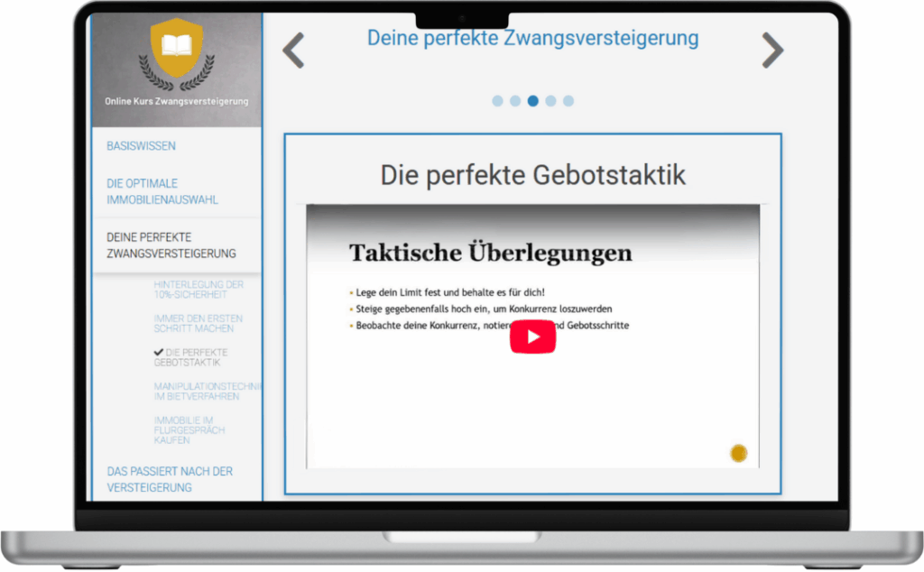Select the active third pagination dot

point(532,101)
